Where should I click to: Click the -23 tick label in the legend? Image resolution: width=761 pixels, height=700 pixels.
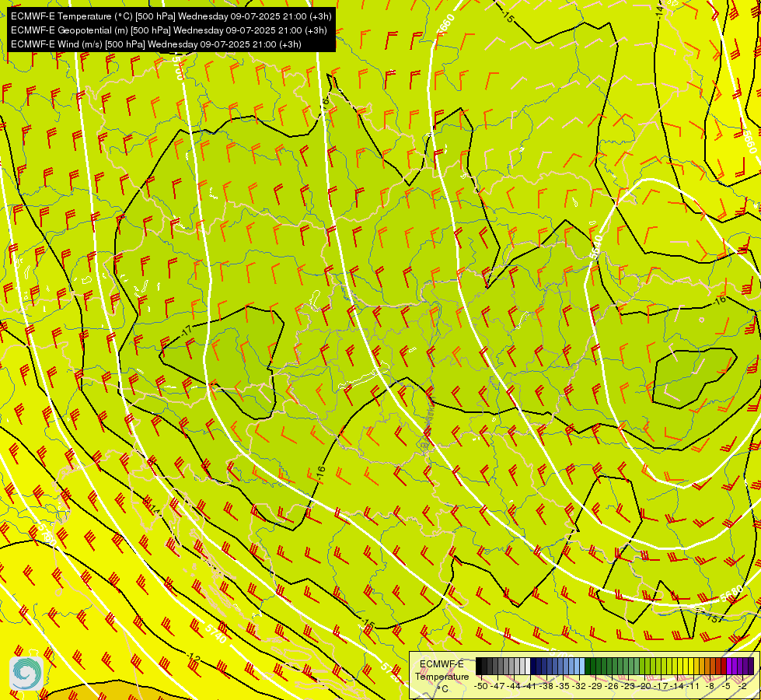click(628, 686)
